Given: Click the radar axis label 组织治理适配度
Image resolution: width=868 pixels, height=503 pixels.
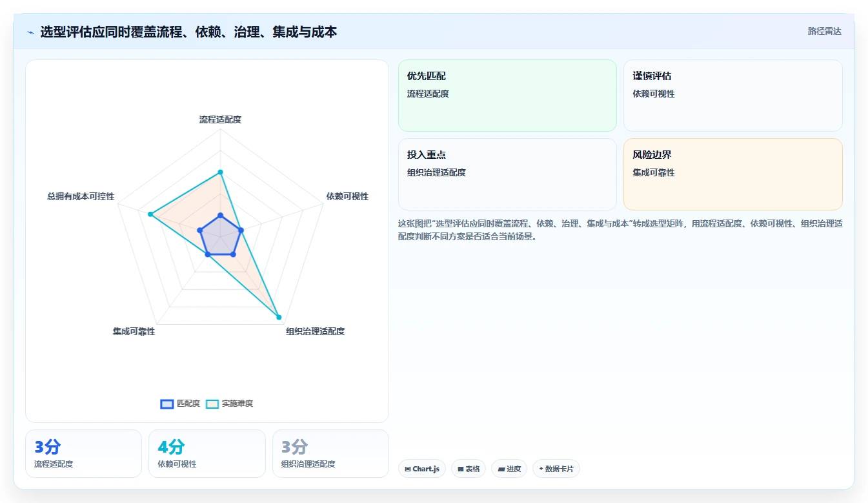Looking at the screenshot, I should coord(316,331).
